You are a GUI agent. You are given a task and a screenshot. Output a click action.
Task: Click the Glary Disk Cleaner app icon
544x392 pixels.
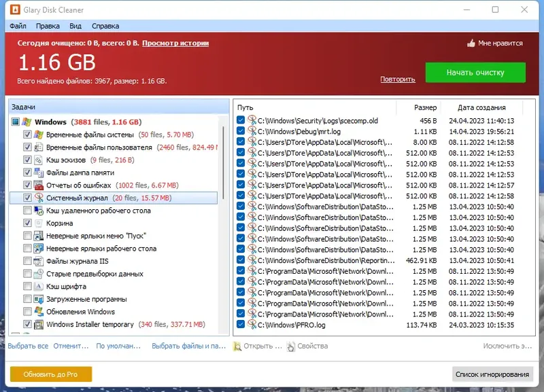15,10
